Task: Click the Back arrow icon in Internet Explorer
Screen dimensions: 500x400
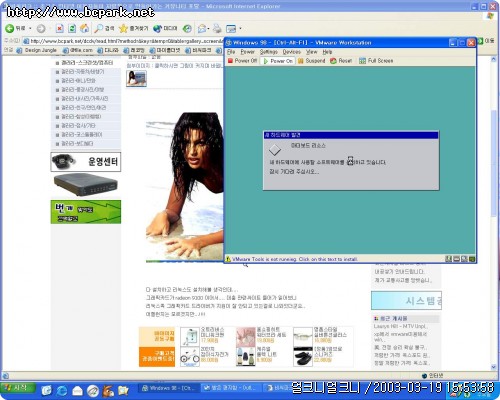Action: click(9, 29)
